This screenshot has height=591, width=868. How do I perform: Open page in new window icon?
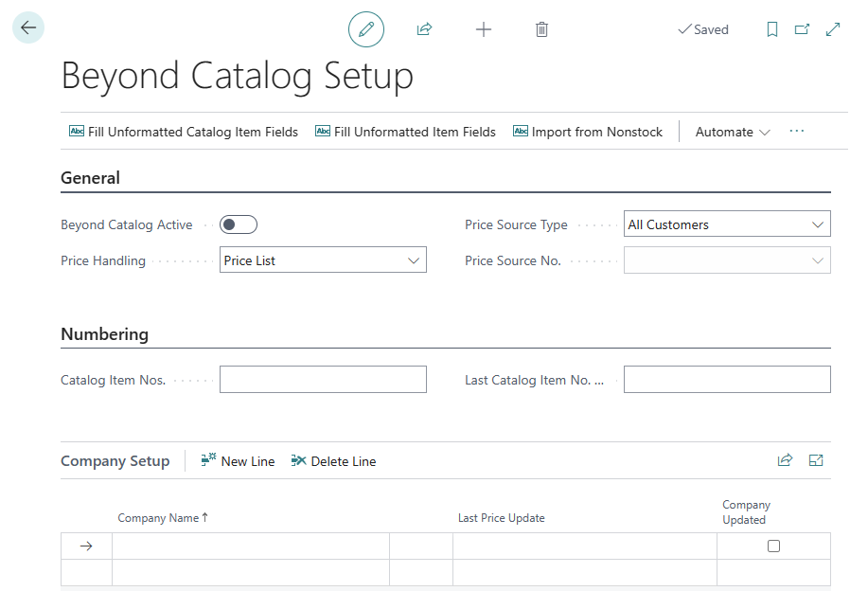802,29
